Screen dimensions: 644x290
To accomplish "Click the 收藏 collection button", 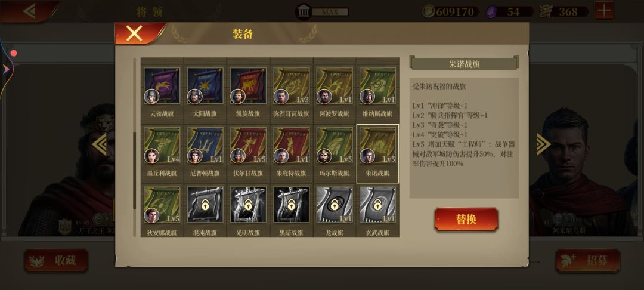I will coord(56,260).
